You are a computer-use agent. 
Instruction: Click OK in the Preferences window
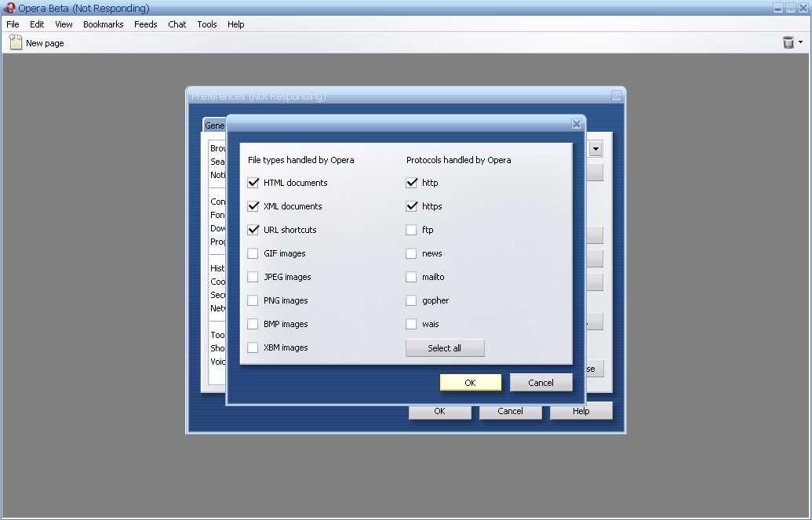coord(439,411)
